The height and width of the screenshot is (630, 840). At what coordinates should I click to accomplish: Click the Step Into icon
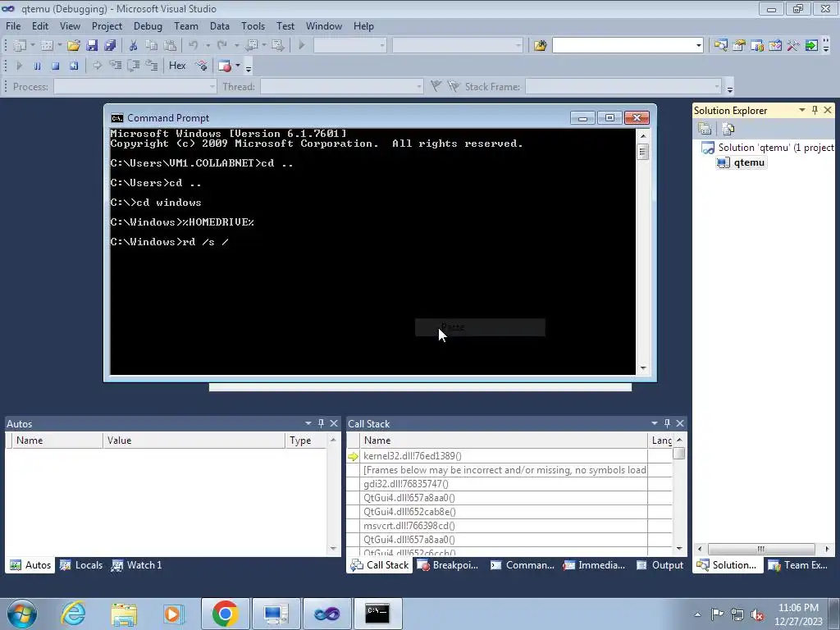pyautogui.click(x=115, y=66)
